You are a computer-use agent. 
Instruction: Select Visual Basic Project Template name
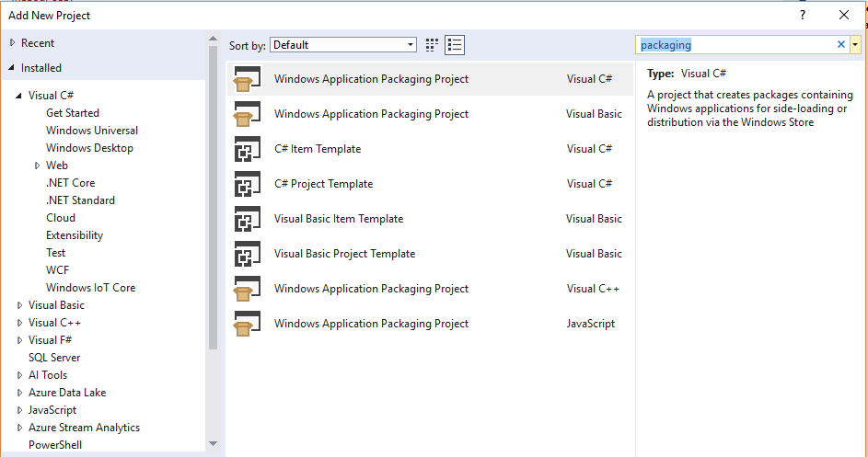click(344, 254)
